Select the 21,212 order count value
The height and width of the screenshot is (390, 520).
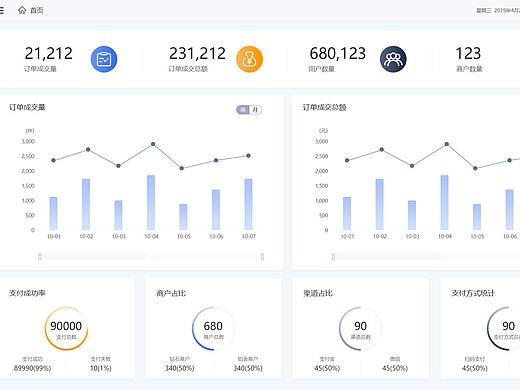[49, 53]
